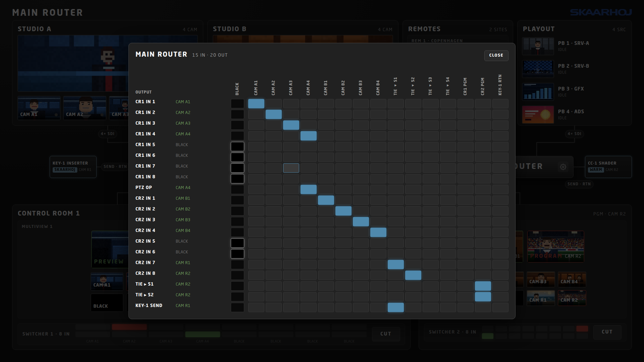Select the CAM B3 multiview thumbnail
This screenshot has height=362, width=644.
point(541,280)
